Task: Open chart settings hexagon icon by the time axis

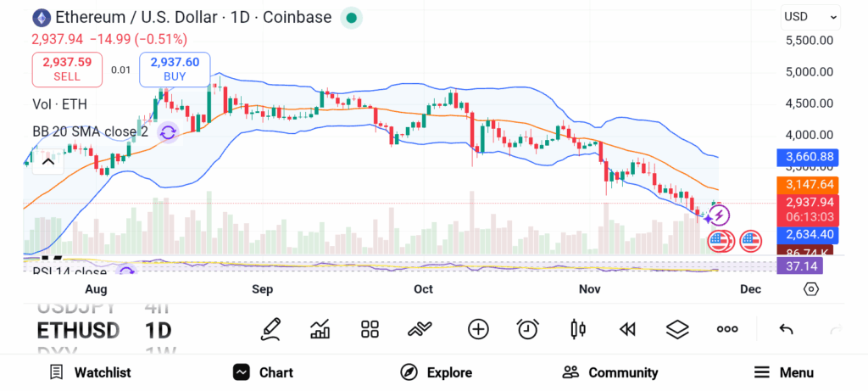Action: point(811,289)
